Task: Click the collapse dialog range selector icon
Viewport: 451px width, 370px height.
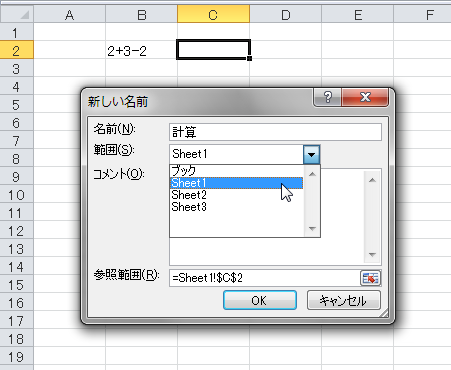Action: [370, 278]
